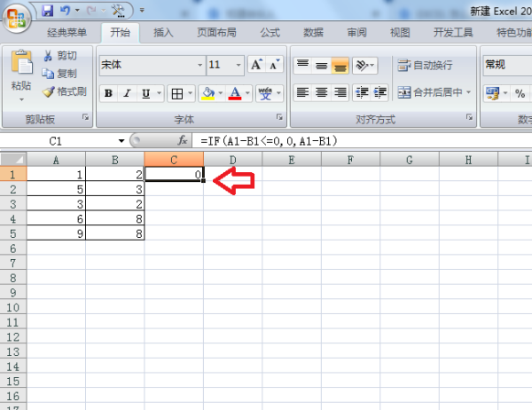Screen dimensions: 532x410
Task: Toggle italic formatting
Action: 127,93
